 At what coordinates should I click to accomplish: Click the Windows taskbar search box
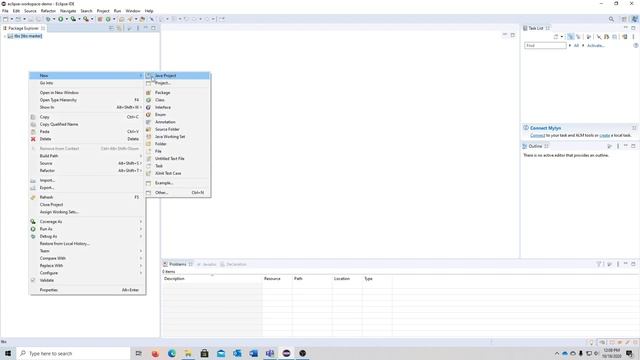pyautogui.click(x=73, y=353)
